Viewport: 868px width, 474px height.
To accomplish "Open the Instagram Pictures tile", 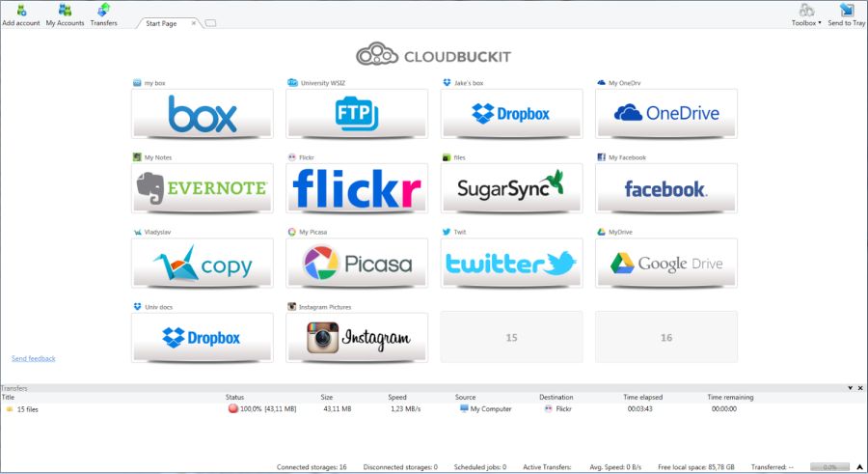I will [x=357, y=338].
